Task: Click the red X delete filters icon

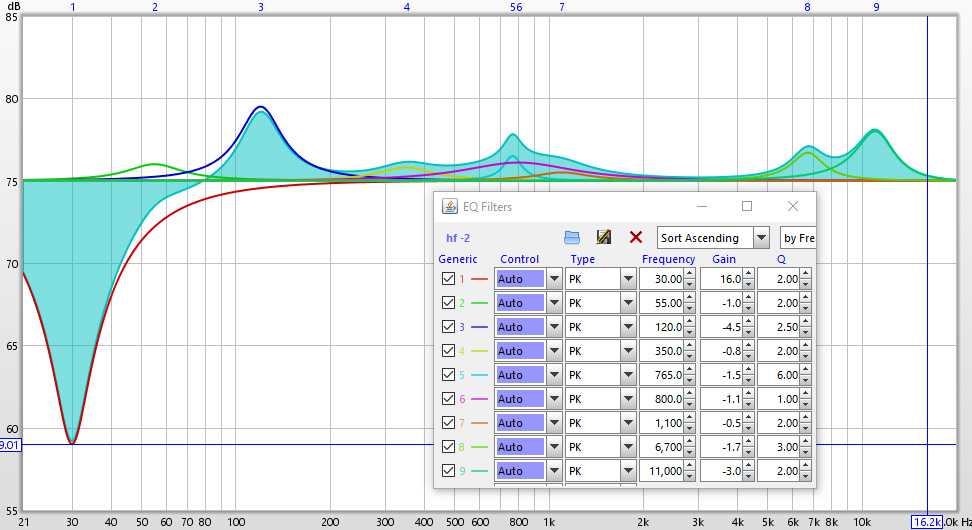Action: (635, 237)
